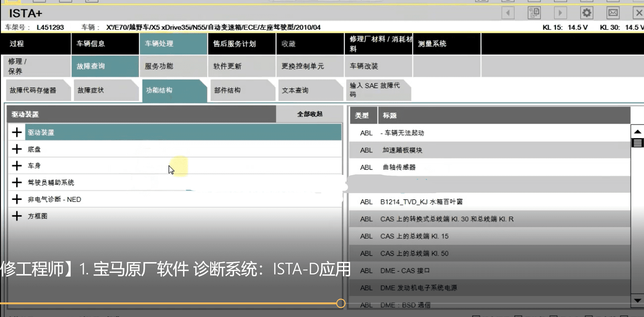
Task: Click the chassis number L451293
Action: point(50,27)
